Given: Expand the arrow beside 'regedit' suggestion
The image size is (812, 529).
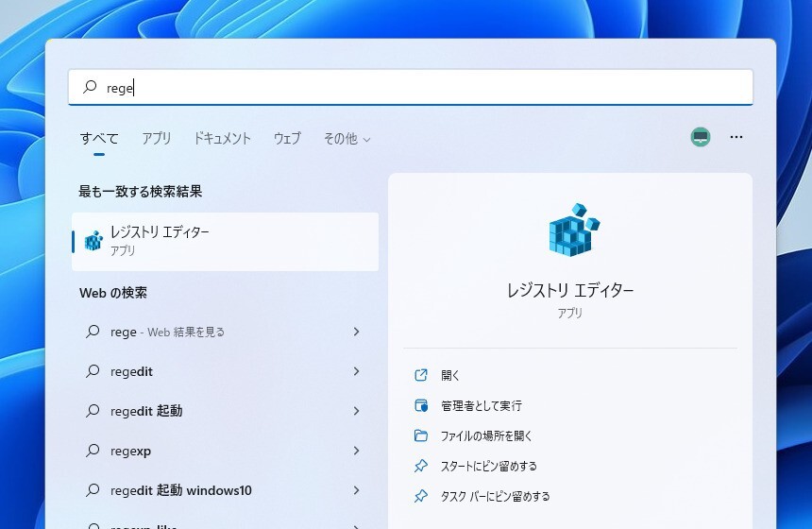Looking at the screenshot, I should point(356,371).
